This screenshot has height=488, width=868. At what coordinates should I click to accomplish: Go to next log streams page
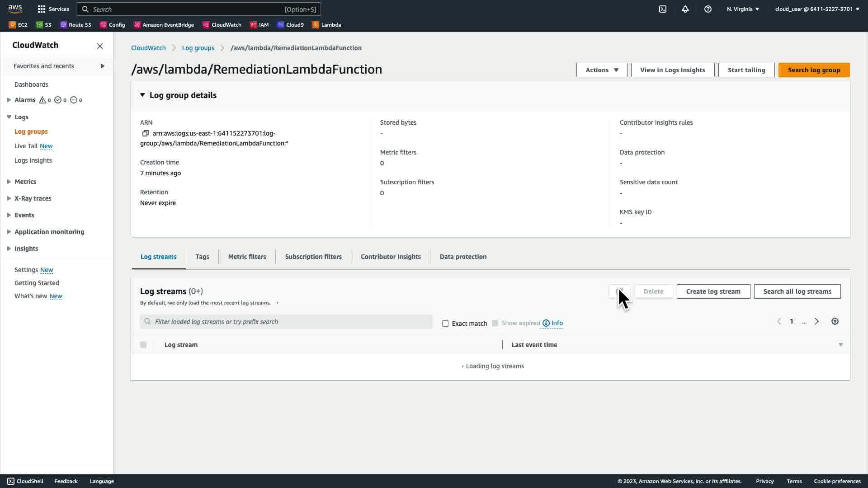[x=816, y=322]
